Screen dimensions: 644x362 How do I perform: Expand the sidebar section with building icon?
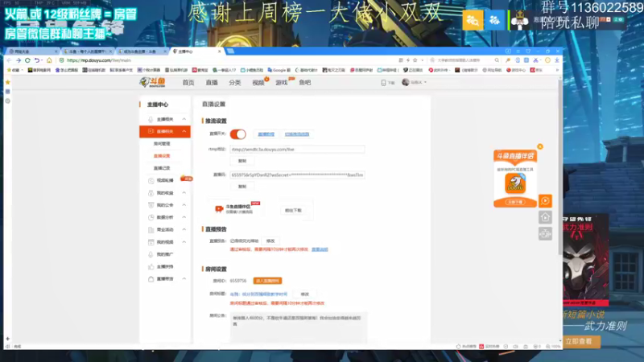point(165,230)
